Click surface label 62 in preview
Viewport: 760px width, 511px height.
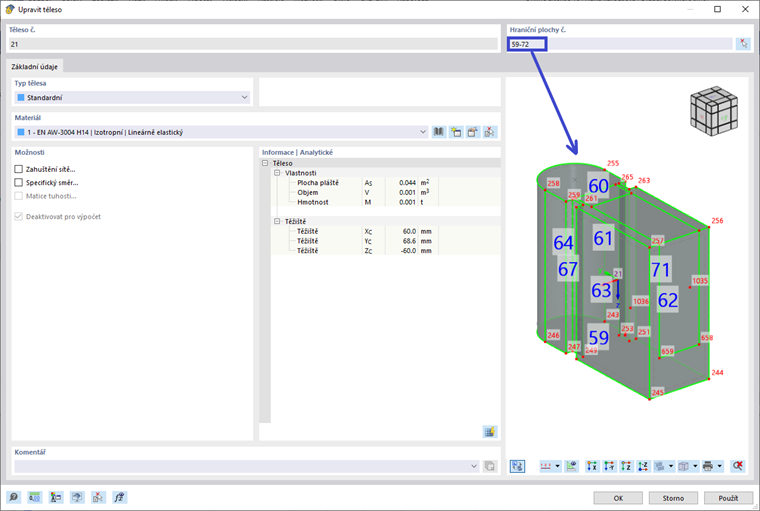[667, 300]
